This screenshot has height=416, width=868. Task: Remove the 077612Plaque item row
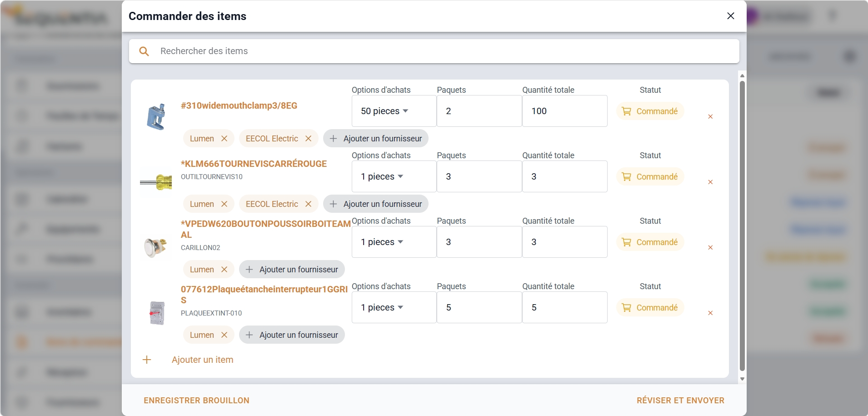pos(710,313)
